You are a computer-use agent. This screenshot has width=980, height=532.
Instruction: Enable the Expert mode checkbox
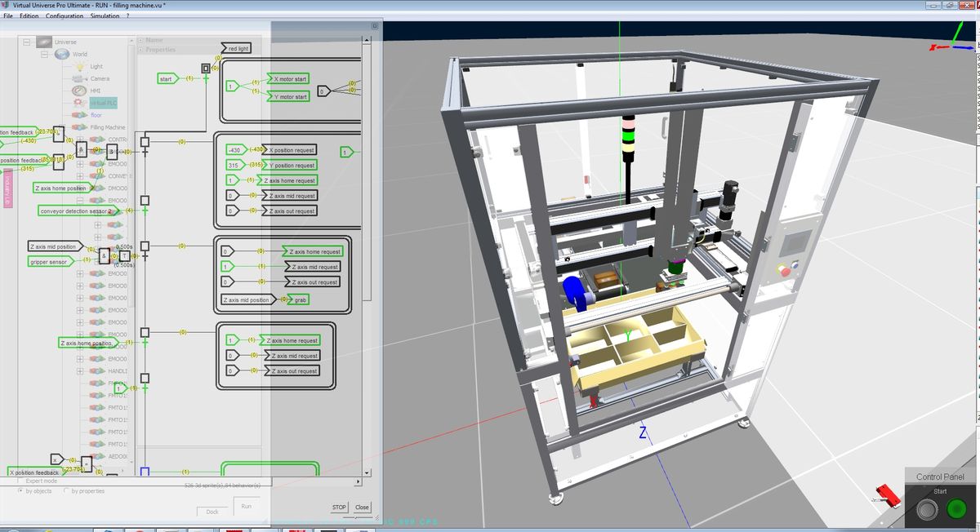click(x=20, y=481)
